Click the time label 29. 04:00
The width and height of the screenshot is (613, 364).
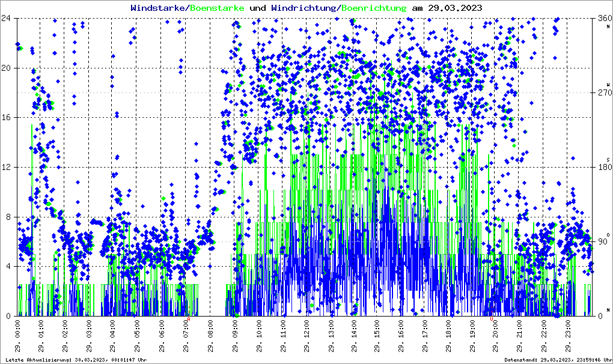click(112, 336)
